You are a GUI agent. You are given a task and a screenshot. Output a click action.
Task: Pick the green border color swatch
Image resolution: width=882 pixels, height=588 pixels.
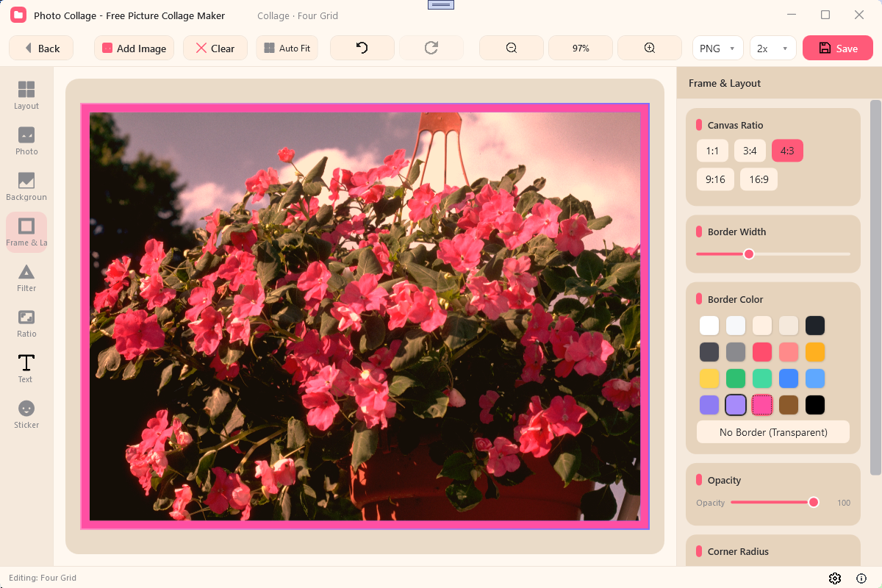point(736,379)
